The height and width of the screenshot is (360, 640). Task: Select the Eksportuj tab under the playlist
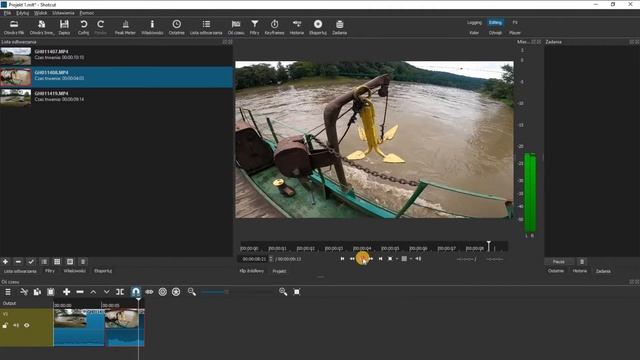(x=103, y=271)
